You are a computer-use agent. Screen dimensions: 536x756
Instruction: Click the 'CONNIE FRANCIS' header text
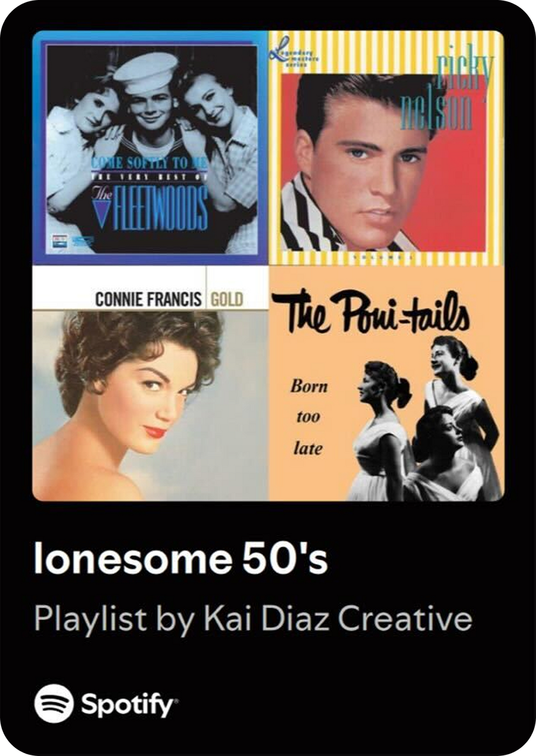tap(149, 299)
